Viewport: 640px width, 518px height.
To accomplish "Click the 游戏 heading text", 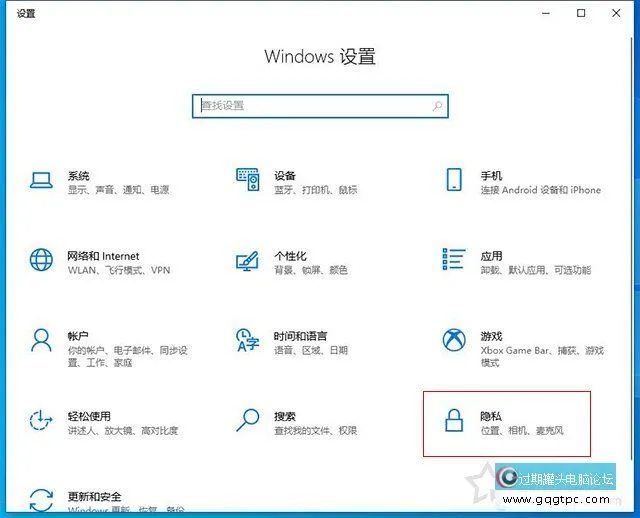I will (x=491, y=336).
